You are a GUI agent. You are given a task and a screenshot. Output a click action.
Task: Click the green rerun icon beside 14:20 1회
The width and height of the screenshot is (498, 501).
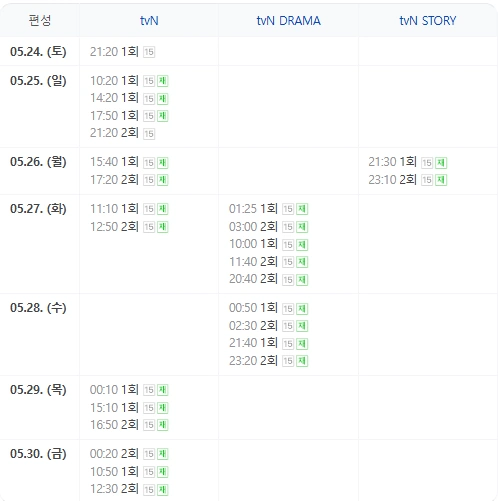[x=163, y=99]
